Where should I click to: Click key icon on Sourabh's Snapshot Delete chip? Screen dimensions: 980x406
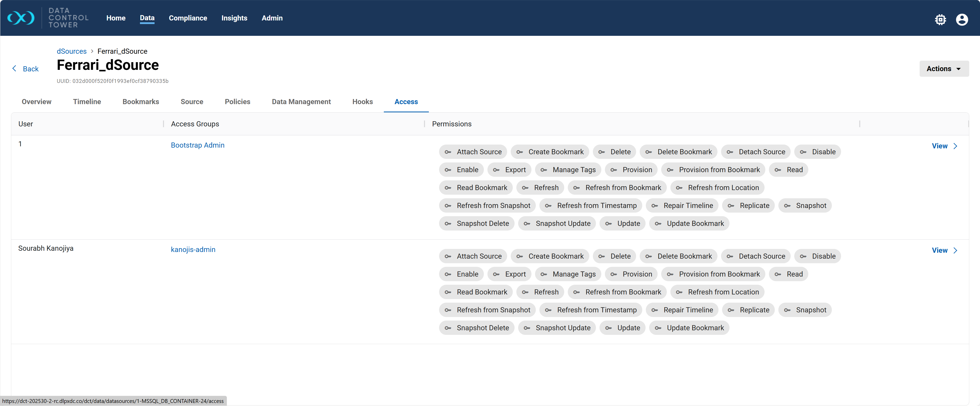click(448, 328)
